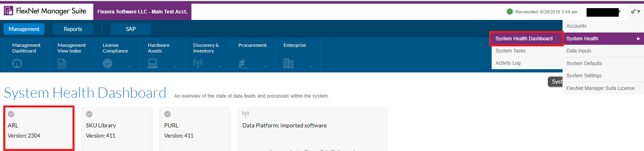Choose Data Inputs in the settings menu

579,51
